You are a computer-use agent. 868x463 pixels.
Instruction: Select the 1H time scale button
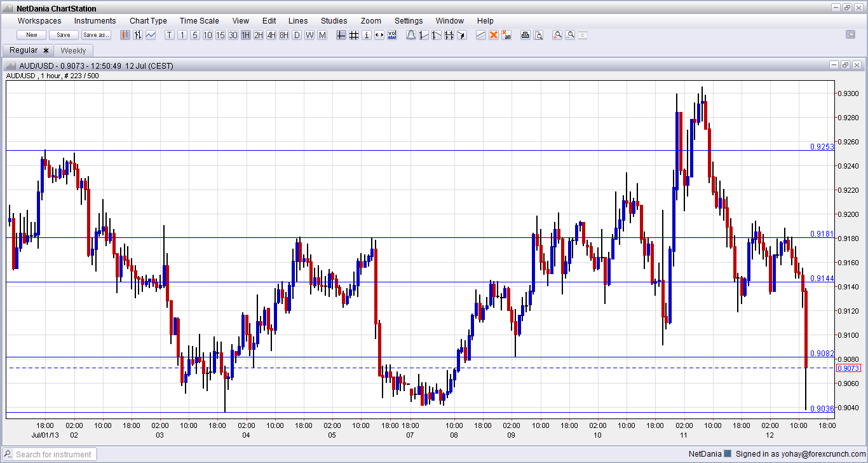point(246,35)
